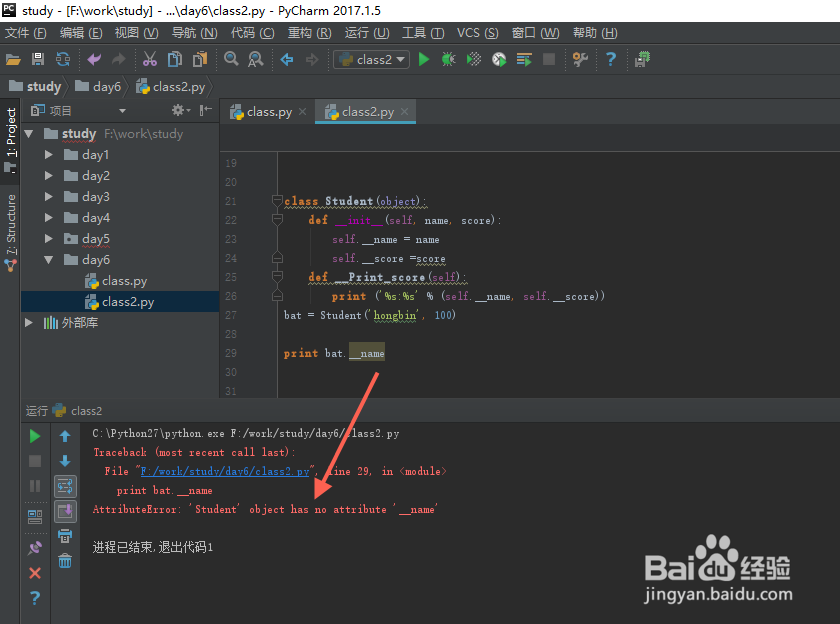
Task: Run class2 with the green play icon
Action: tap(424, 59)
